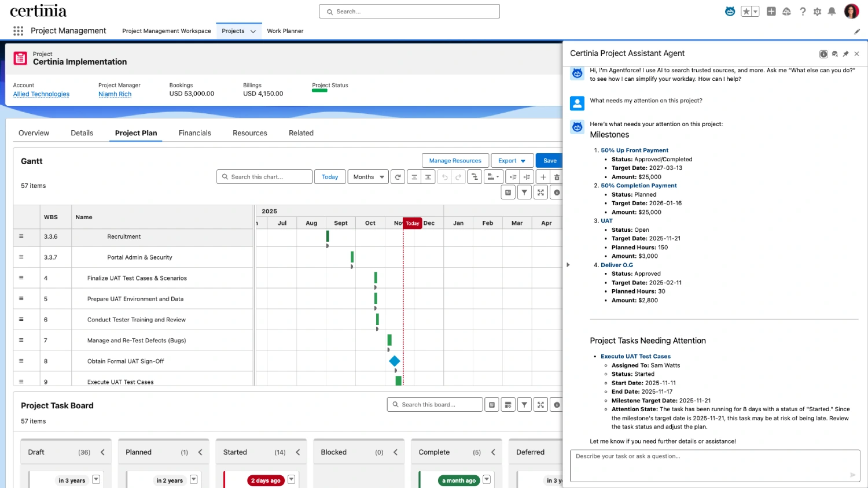The width and height of the screenshot is (868, 488).
Task: Expand the Gantt chart to full screen
Action: coord(540,192)
